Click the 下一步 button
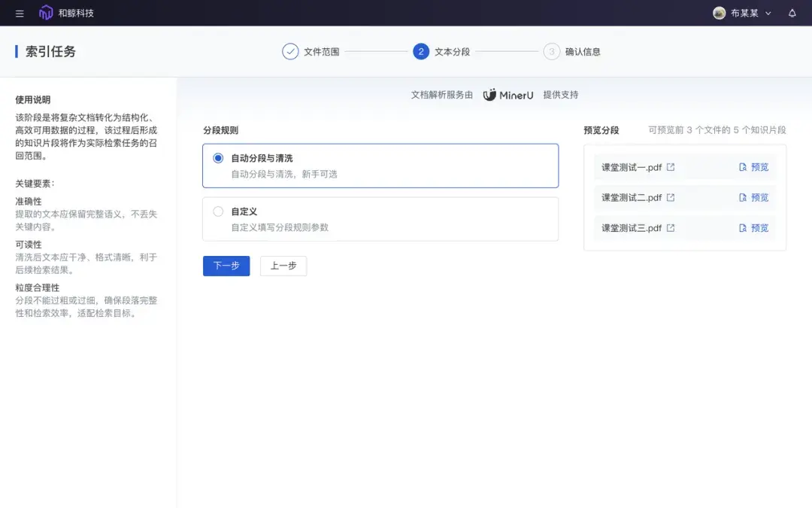This screenshot has height=508, width=812. click(226, 266)
